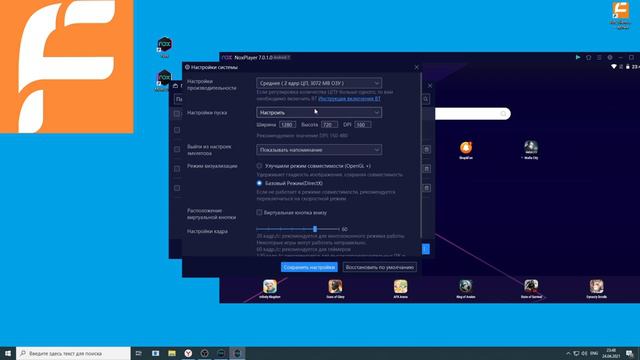The image size is (640, 360).
Task: Tick the second checkbox in the back window list
Action: [177, 130]
